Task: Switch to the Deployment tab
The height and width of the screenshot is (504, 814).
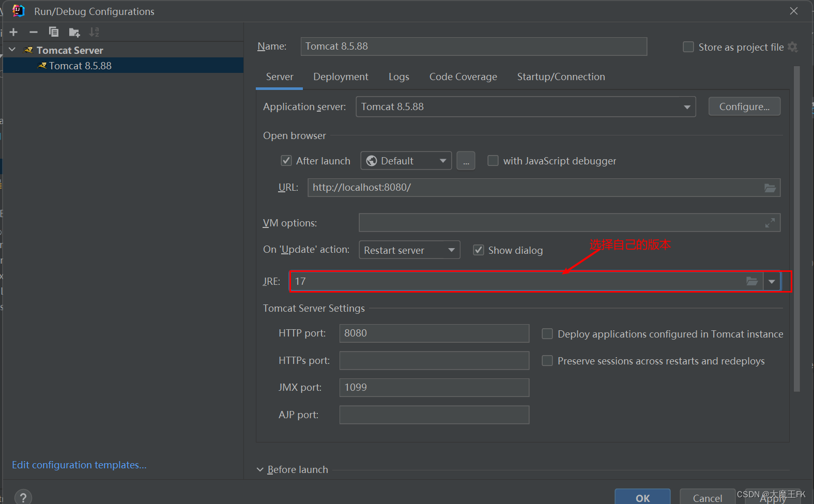Action: (x=341, y=77)
